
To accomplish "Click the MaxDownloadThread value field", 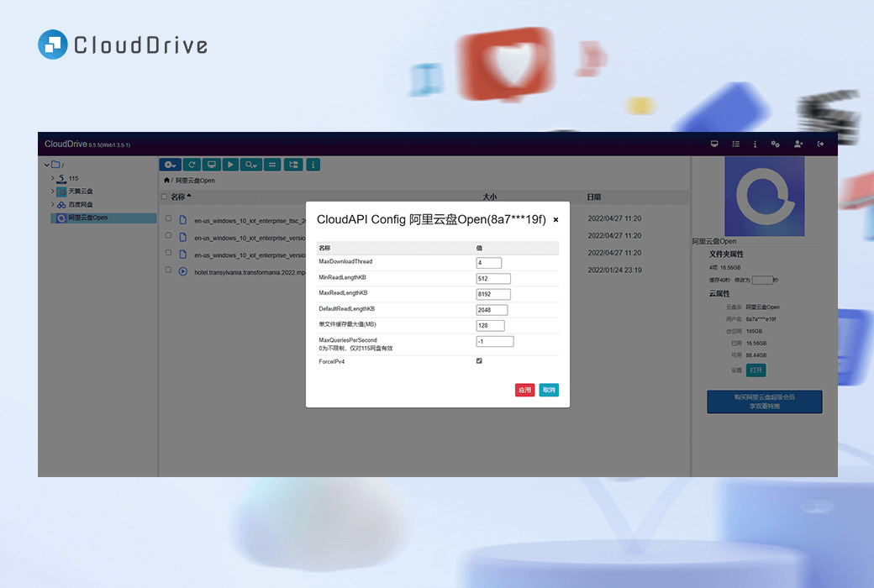I will pyautogui.click(x=488, y=263).
